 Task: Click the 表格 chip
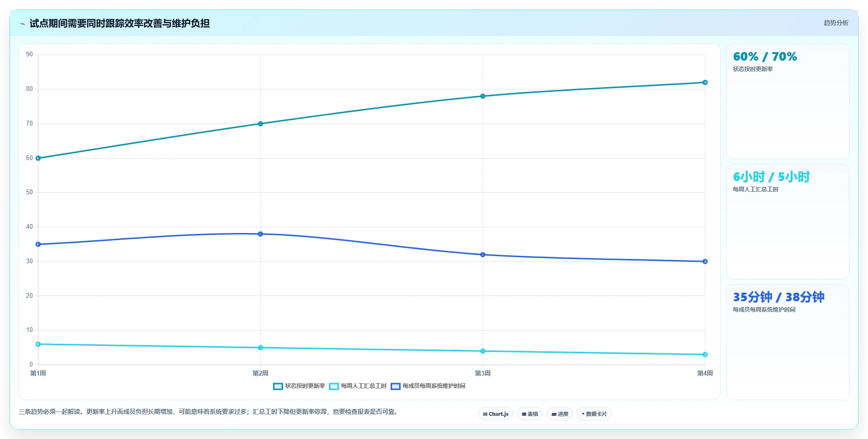click(x=530, y=414)
